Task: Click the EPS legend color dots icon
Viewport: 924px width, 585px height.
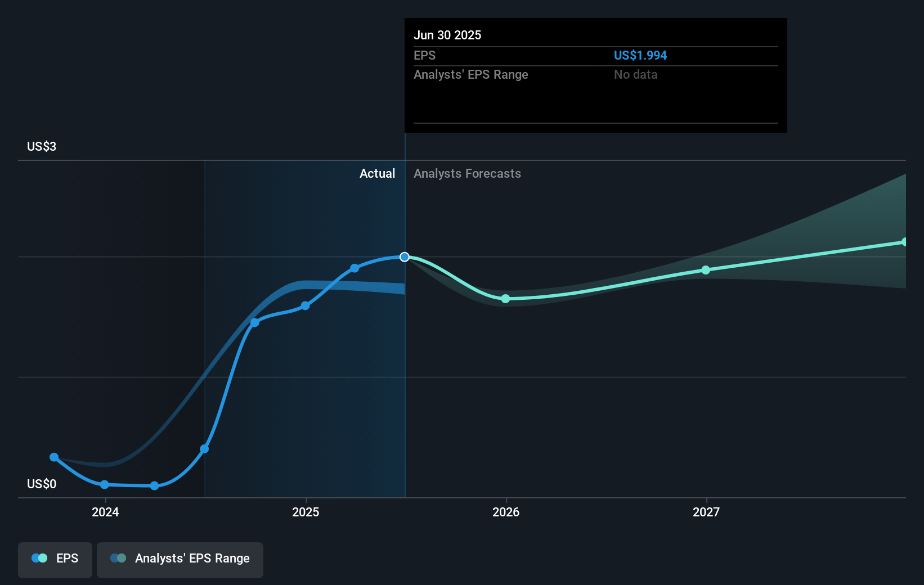Action: pyautogui.click(x=39, y=559)
